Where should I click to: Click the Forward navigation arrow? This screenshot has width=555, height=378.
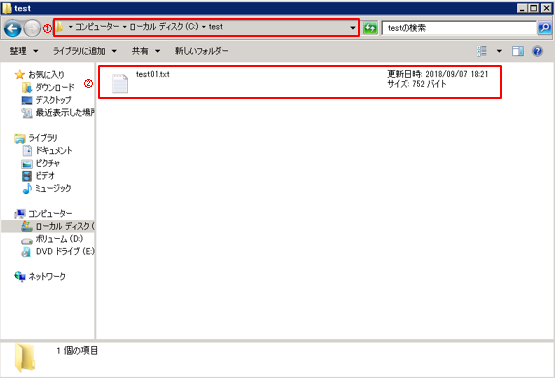[32, 28]
